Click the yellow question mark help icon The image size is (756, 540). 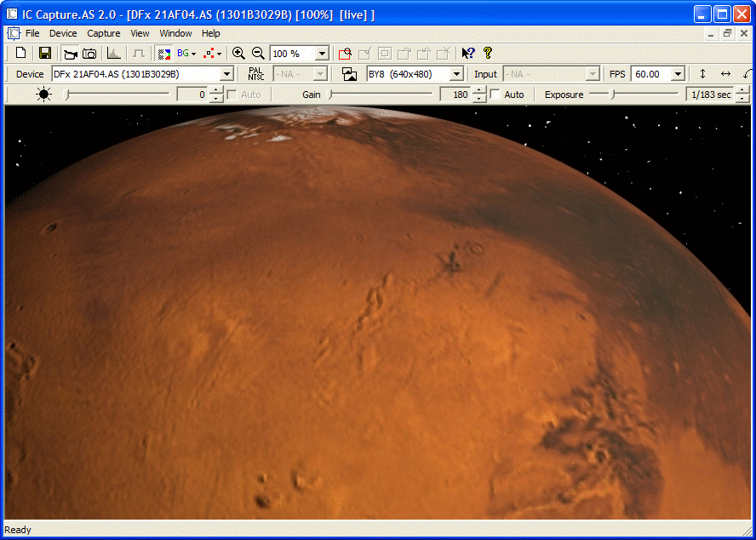pos(488,54)
